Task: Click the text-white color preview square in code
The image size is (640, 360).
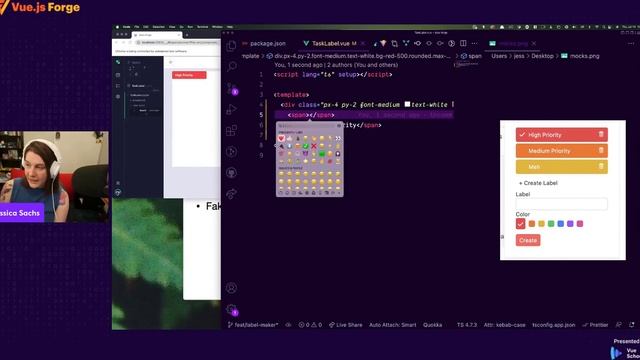Action: point(407,104)
